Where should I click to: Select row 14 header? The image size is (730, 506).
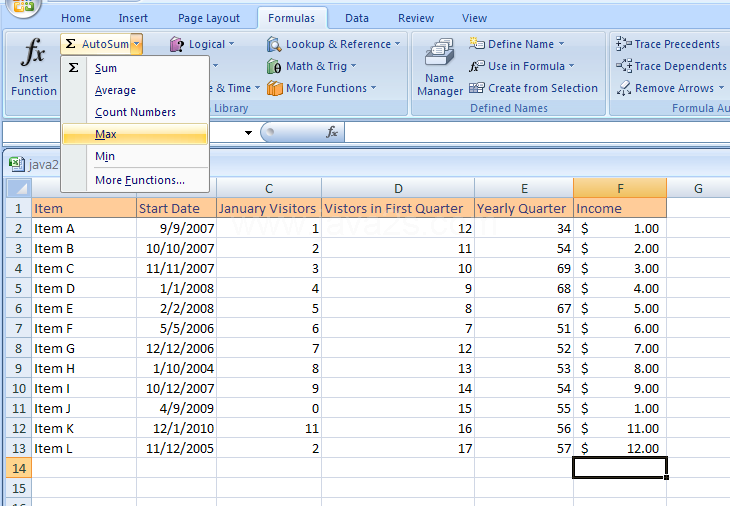click(x=19, y=468)
